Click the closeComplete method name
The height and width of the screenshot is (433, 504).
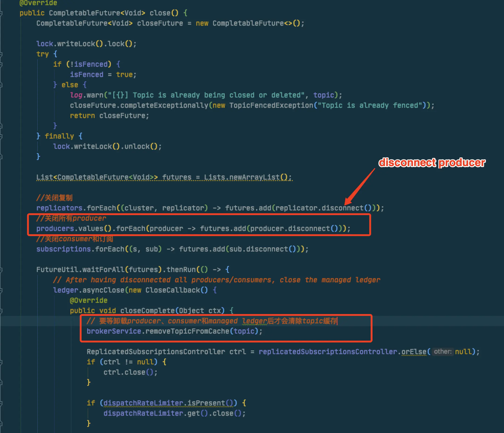click(147, 311)
